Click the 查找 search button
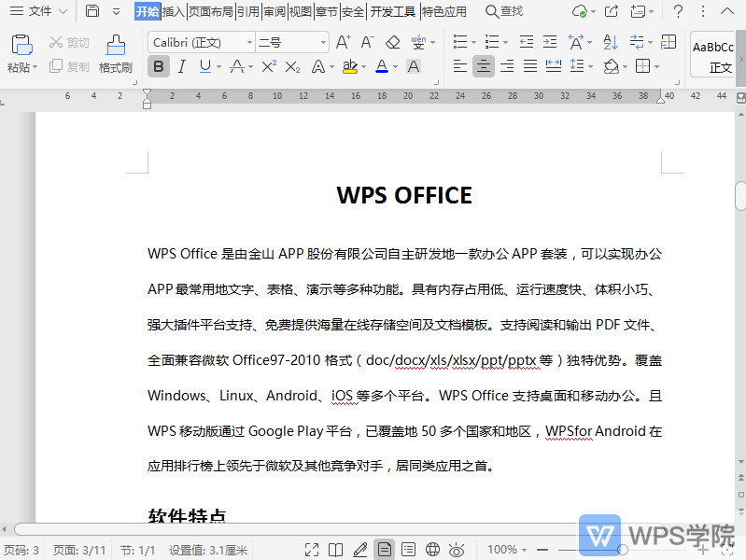Screen dimensions: 746x560 [504, 11]
